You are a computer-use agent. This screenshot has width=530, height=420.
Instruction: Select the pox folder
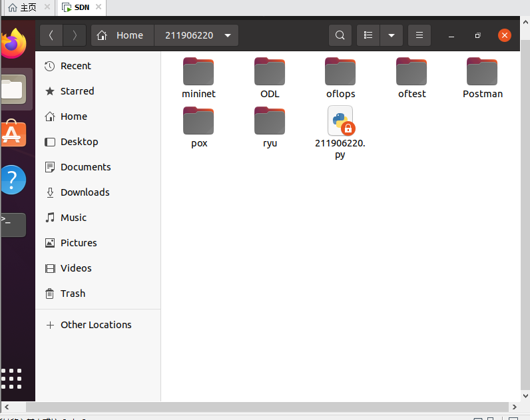(x=198, y=127)
